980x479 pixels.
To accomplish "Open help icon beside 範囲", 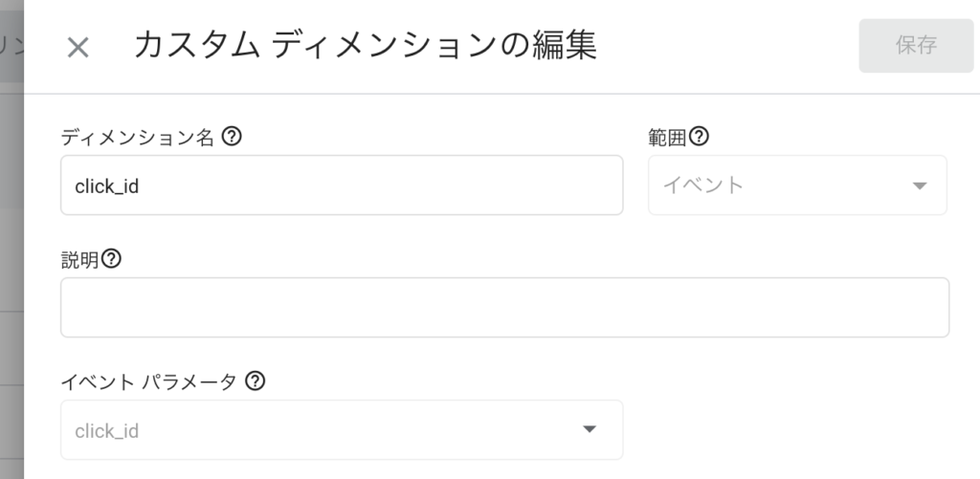I will pos(699,136).
